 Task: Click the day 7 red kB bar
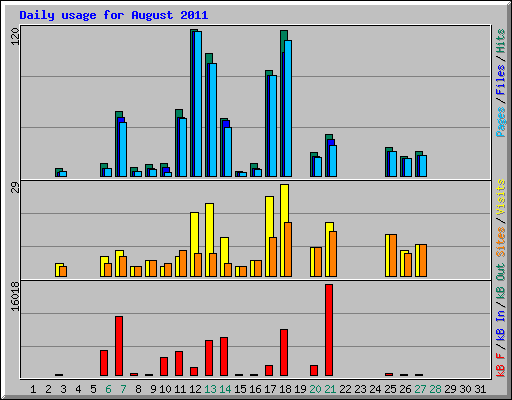click(x=119, y=346)
